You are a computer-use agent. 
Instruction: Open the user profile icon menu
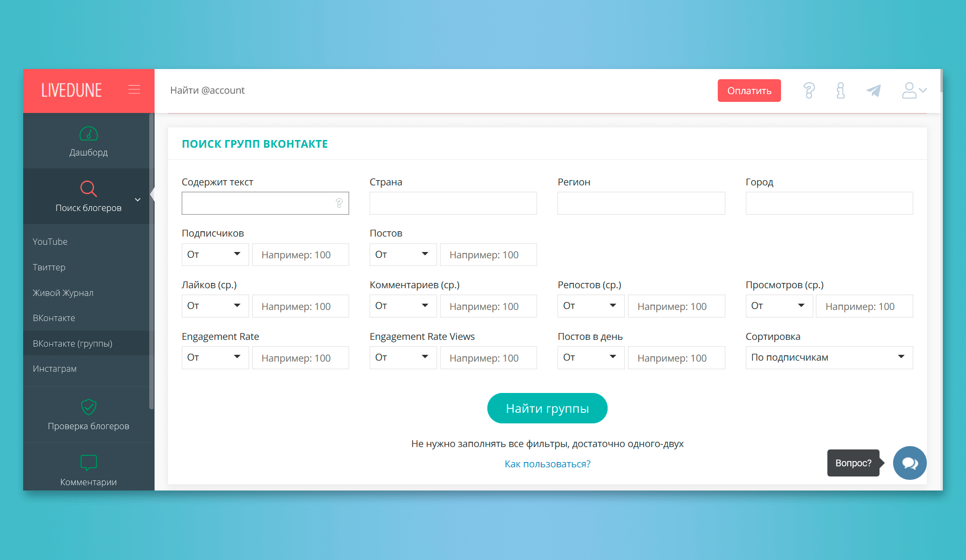[914, 90]
